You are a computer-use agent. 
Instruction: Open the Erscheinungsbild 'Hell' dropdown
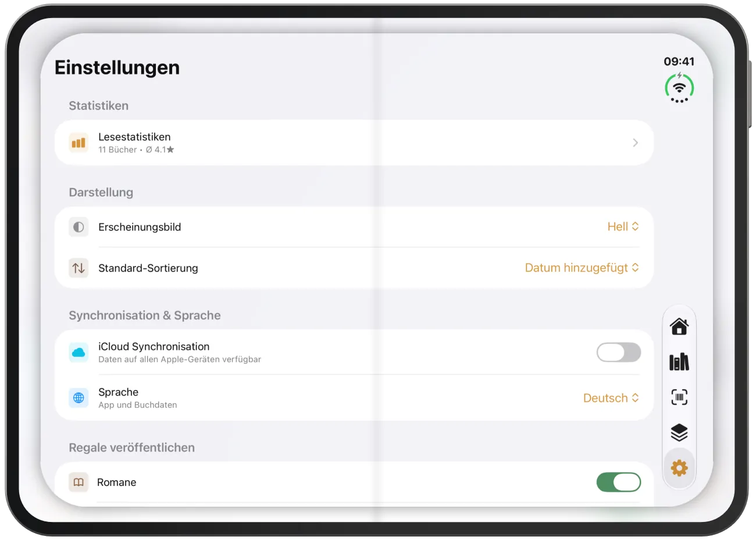tap(623, 227)
